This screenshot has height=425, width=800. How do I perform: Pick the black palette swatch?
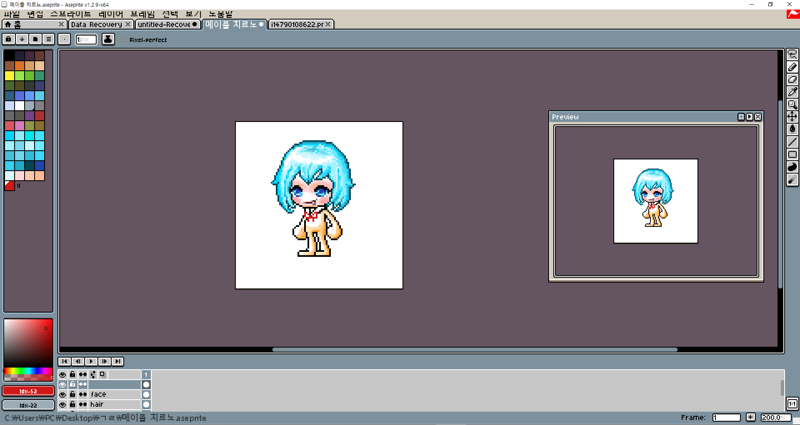tap(9, 56)
